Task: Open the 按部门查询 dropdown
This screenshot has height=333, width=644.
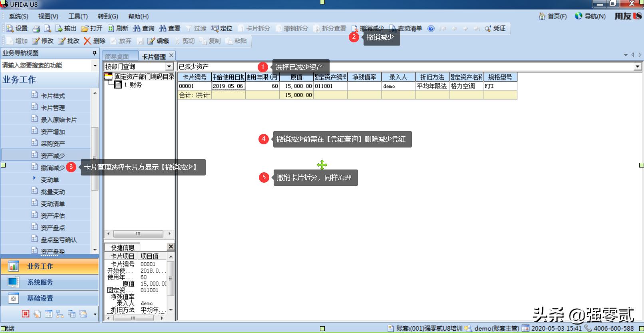Action: (x=169, y=66)
